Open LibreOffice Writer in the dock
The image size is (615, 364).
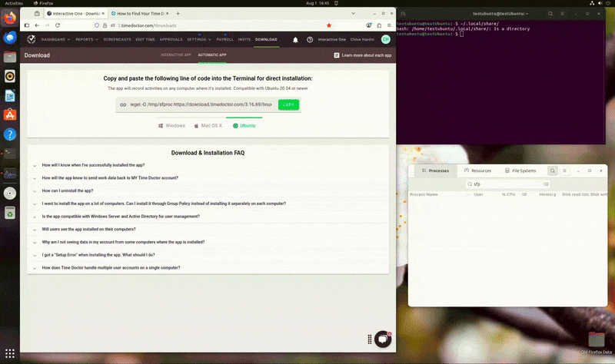[10, 95]
